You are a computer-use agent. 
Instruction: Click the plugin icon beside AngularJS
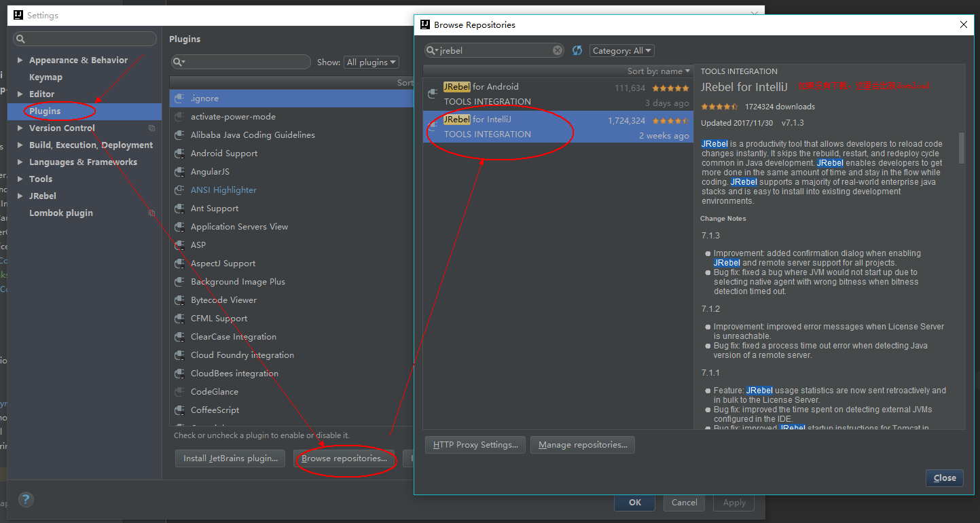(179, 172)
